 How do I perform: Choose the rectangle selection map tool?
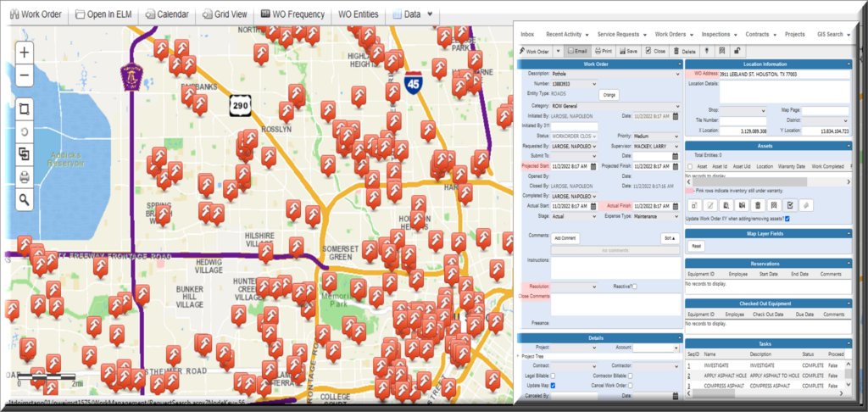[25, 109]
